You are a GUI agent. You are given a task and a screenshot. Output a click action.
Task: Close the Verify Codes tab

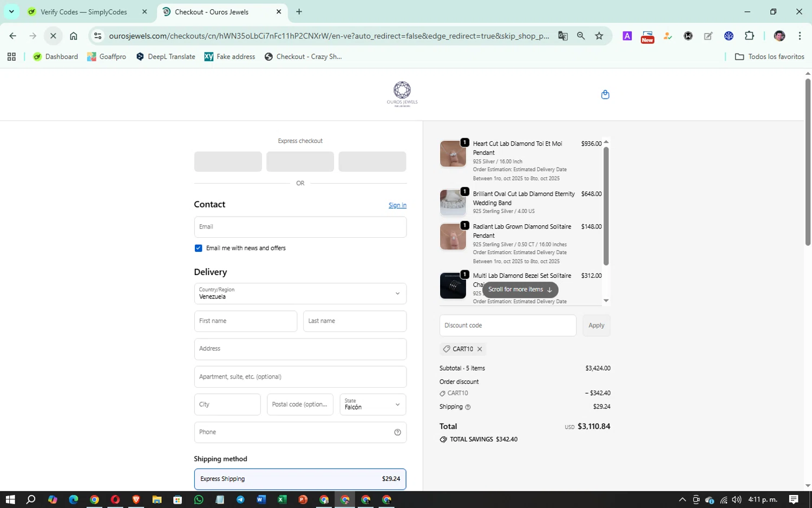pyautogui.click(x=144, y=11)
